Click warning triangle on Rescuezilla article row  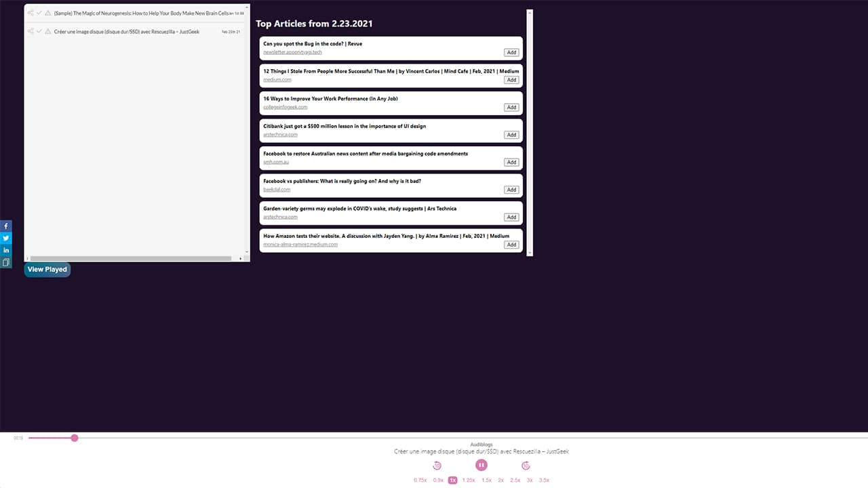click(48, 31)
